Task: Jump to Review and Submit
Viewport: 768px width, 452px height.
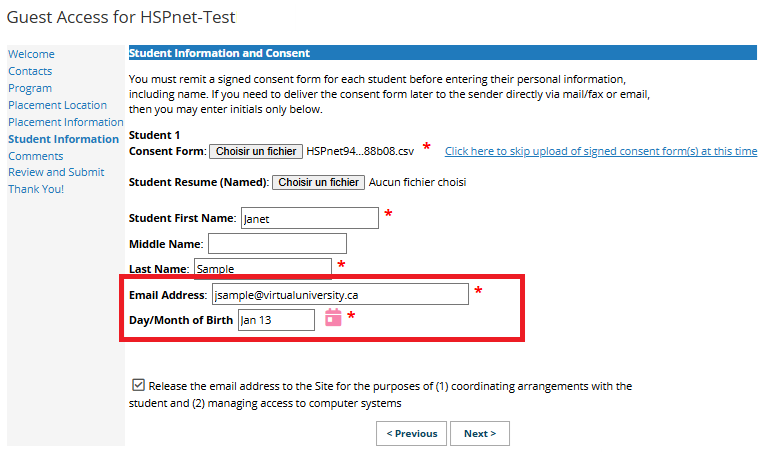Action: 56,172
